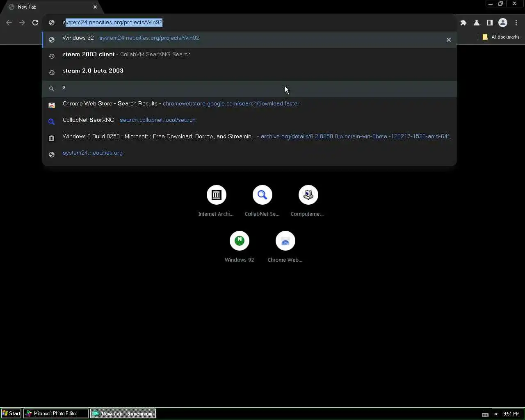Image resolution: width=525 pixels, height=420 pixels.
Task: Select the Windows 92 autocomplete suggestion
Action: [249, 39]
